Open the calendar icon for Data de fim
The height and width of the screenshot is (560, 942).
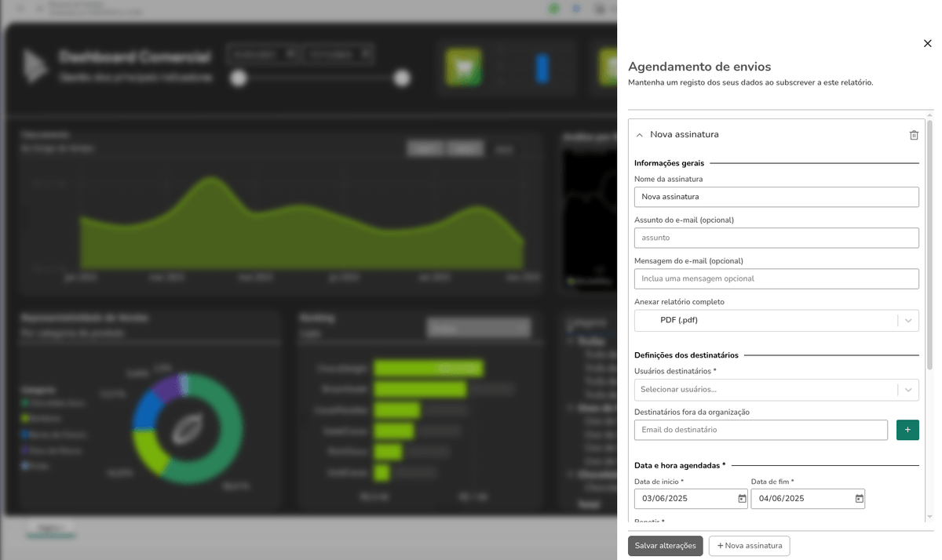tap(859, 499)
